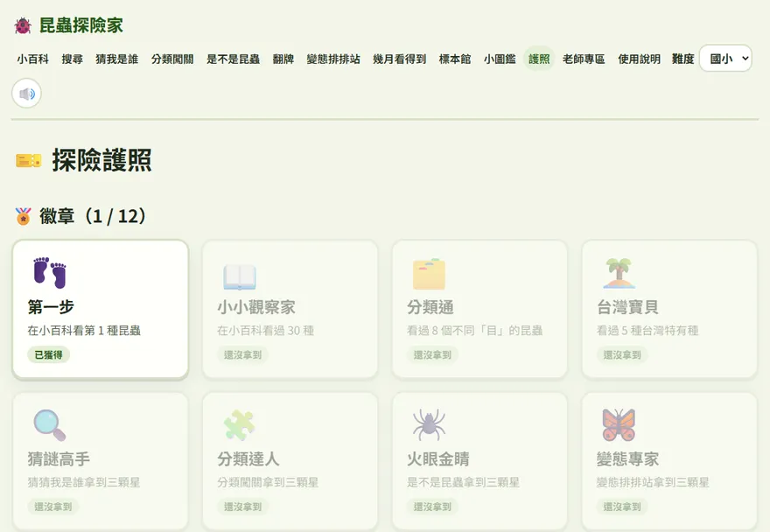770x532 pixels.
Task: Click 還沒拿到 pill on 猜謎高手 card
Action: [x=53, y=507]
